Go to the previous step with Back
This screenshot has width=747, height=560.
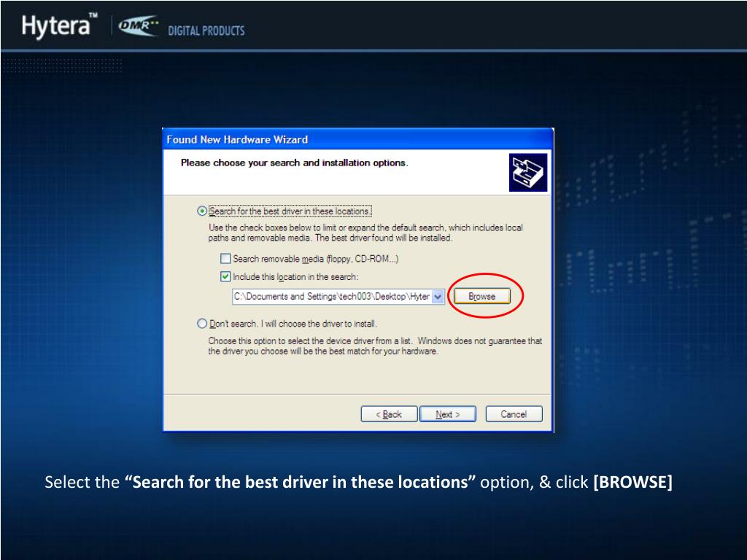click(x=390, y=414)
